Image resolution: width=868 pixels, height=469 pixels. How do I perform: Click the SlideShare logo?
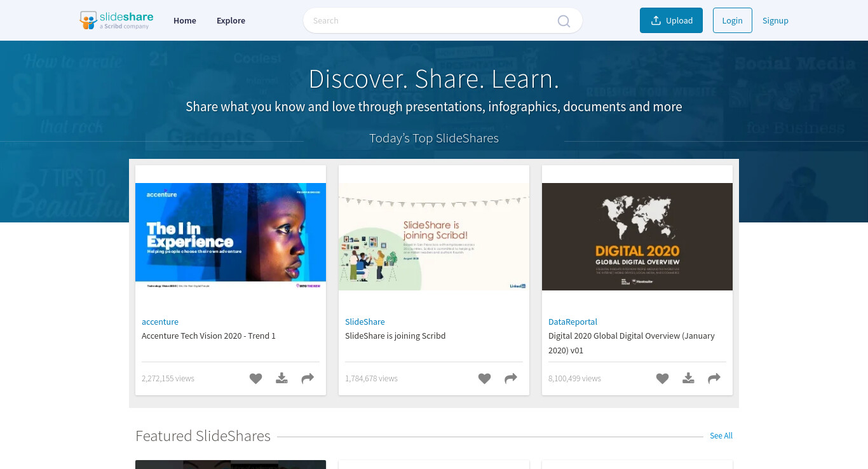point(116,20)
